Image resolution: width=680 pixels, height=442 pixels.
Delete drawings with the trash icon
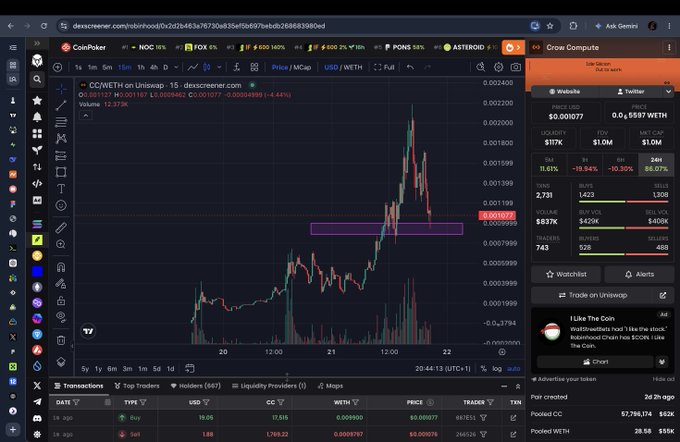click(61, 340)
